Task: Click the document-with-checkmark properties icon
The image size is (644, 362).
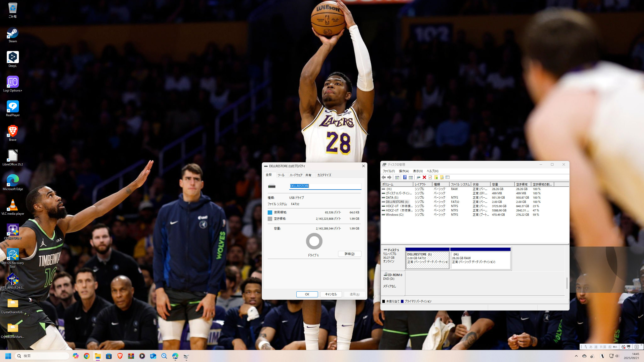Action: [x=430, y=177]
